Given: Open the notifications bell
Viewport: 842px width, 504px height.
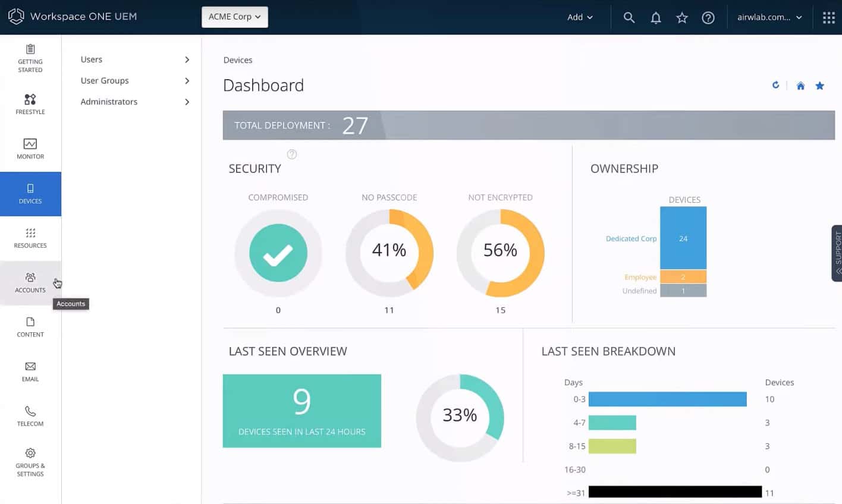Looking at the screenshot, I should pos(656,17).
